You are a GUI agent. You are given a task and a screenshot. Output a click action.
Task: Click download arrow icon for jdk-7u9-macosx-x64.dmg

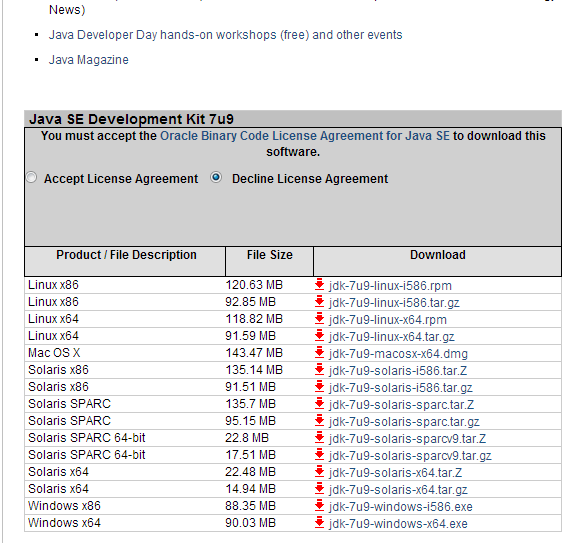319,353
